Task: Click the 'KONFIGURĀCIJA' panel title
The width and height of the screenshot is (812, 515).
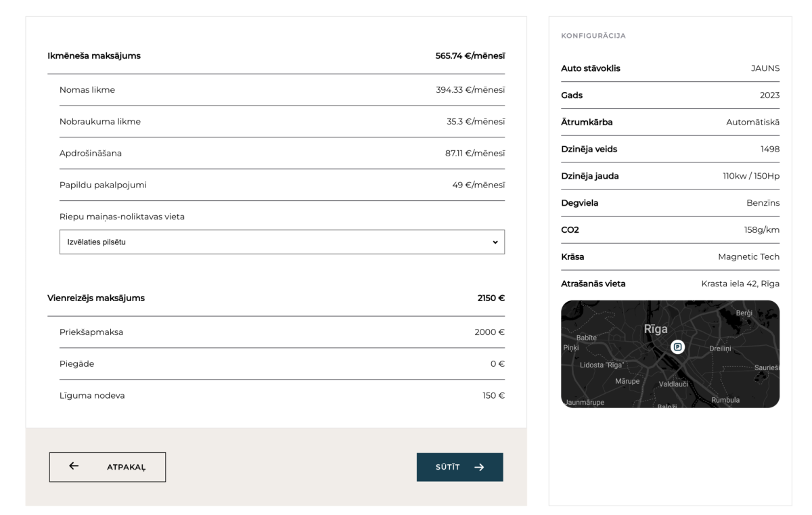Action: [x=593, y=36]
